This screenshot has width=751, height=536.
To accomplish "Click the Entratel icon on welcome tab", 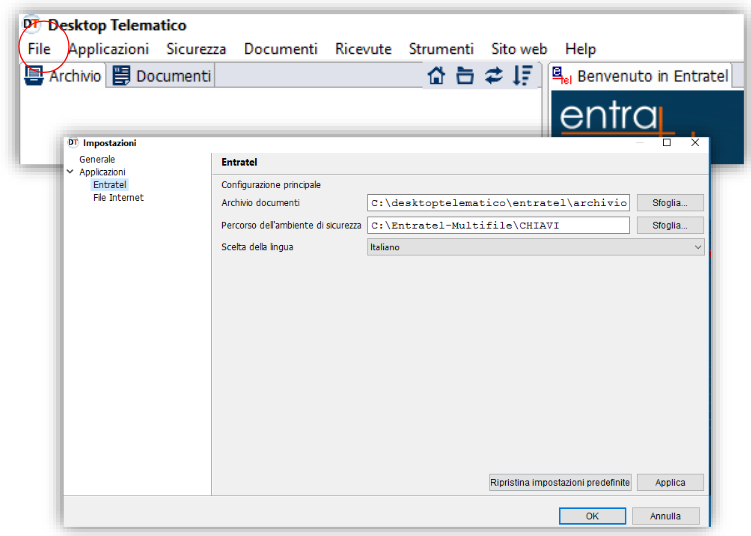I will [562, 76].
